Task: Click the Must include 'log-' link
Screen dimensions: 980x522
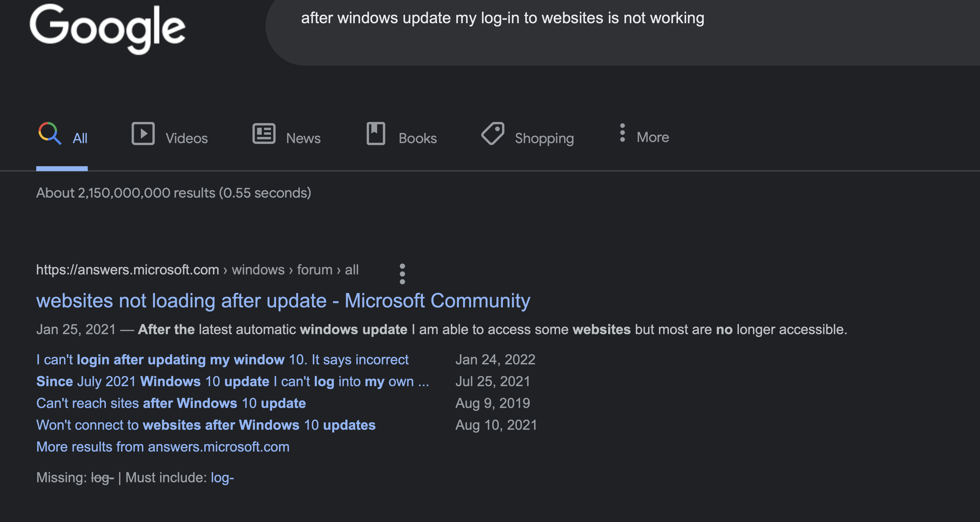Action: [222, 478]
